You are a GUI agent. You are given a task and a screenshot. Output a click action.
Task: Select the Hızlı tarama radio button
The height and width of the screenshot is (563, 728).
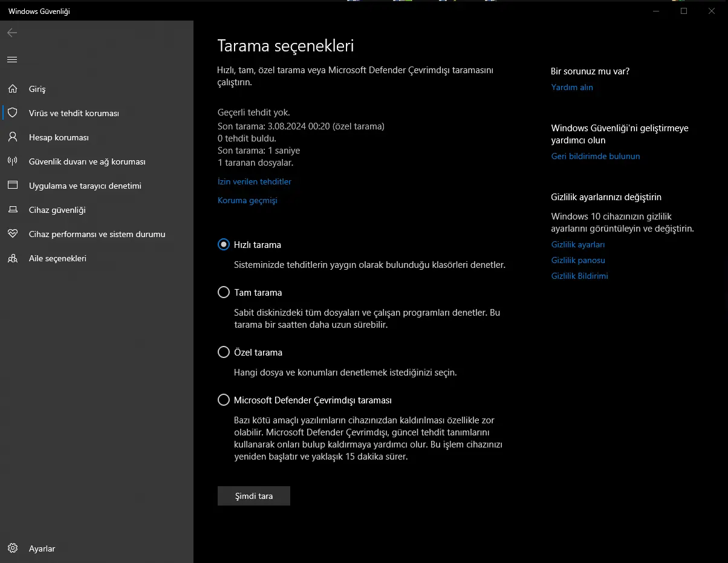(x=224, y=245)
